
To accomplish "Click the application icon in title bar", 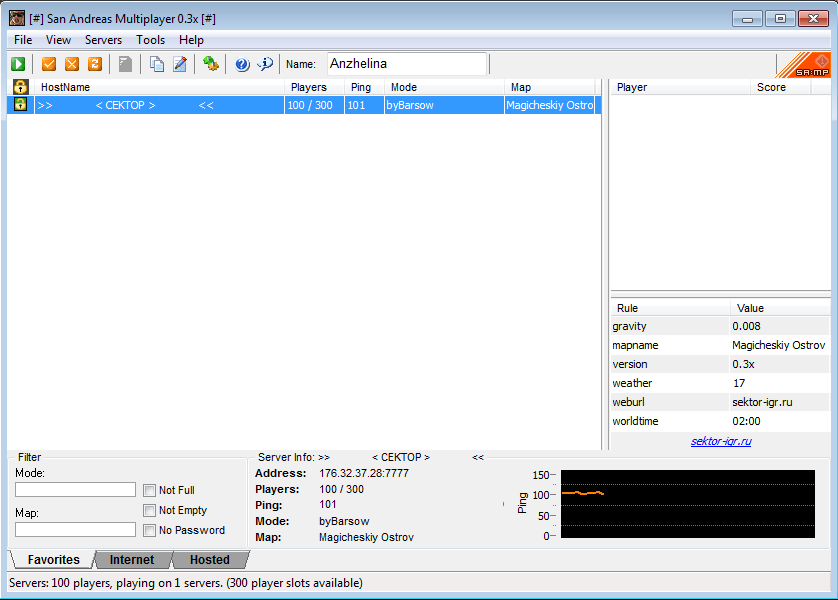I will (17, 18).
